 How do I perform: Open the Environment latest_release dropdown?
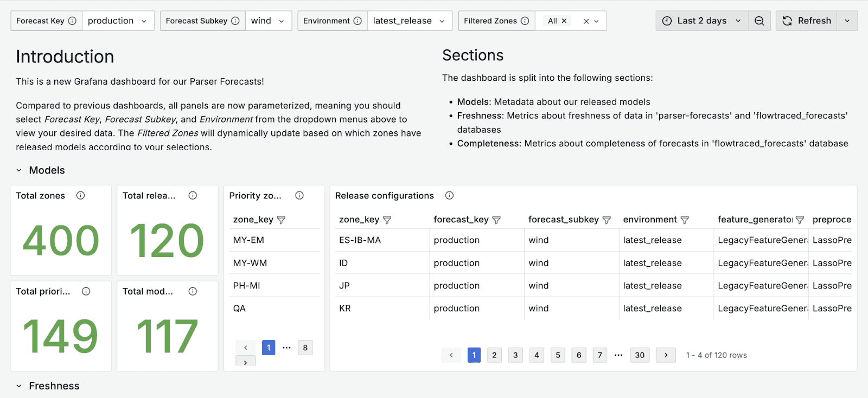click(x=410, y=21)
